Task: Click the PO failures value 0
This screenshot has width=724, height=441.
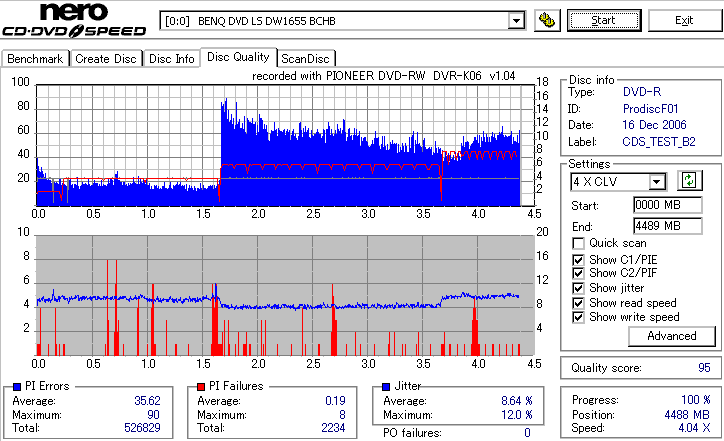Action: (527, 433)
